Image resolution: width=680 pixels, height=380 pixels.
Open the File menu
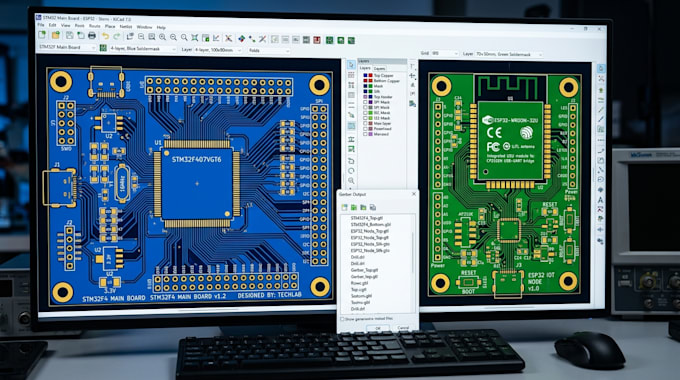(x=41, y=25)
